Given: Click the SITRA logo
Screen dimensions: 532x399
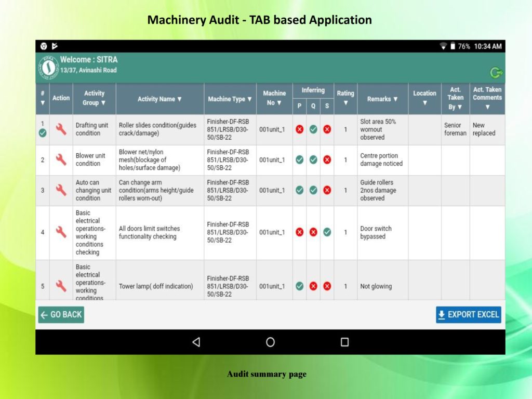Looking at the screenshot, I should point(48,68).
